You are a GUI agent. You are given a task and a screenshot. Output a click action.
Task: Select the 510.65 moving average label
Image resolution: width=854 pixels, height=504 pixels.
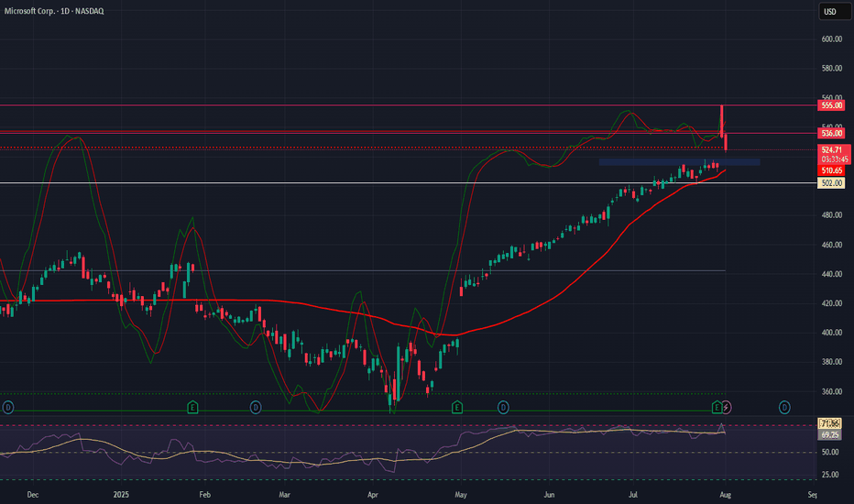[831, 170]
